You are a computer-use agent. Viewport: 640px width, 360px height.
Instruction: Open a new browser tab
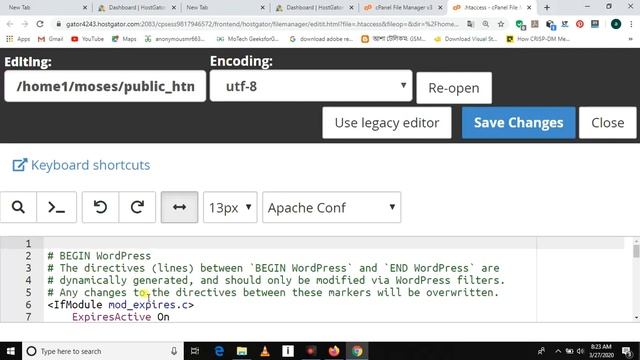click(x=547, y=7)
